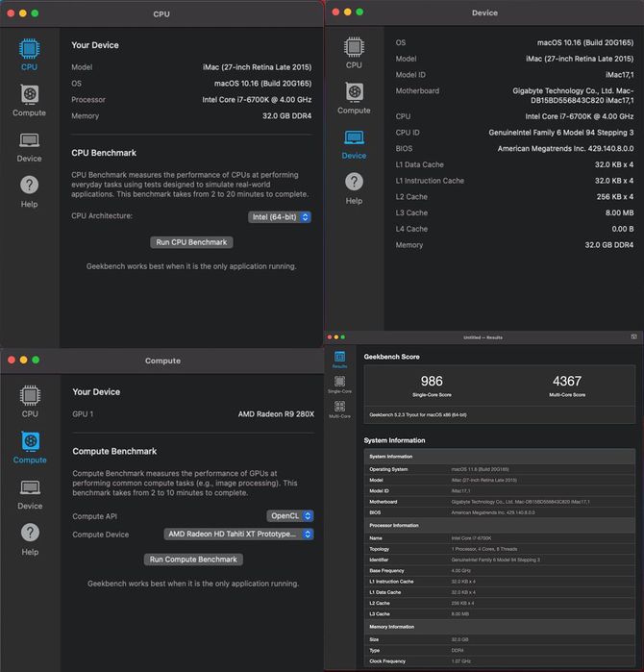This screenshot has height=672, width=644.
Task: Click the Gigabyte Technology motherboard value in Device window
Action: [x=573, y=95]
